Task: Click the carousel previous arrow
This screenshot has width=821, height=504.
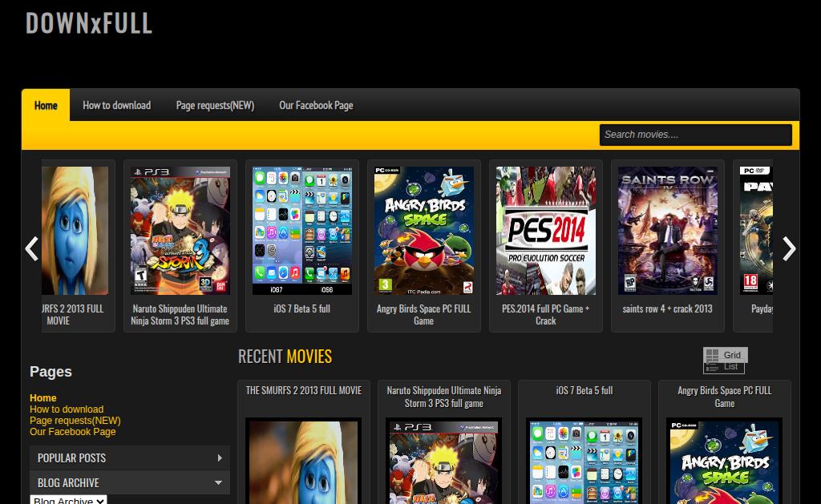Action: tap(32, 248)
